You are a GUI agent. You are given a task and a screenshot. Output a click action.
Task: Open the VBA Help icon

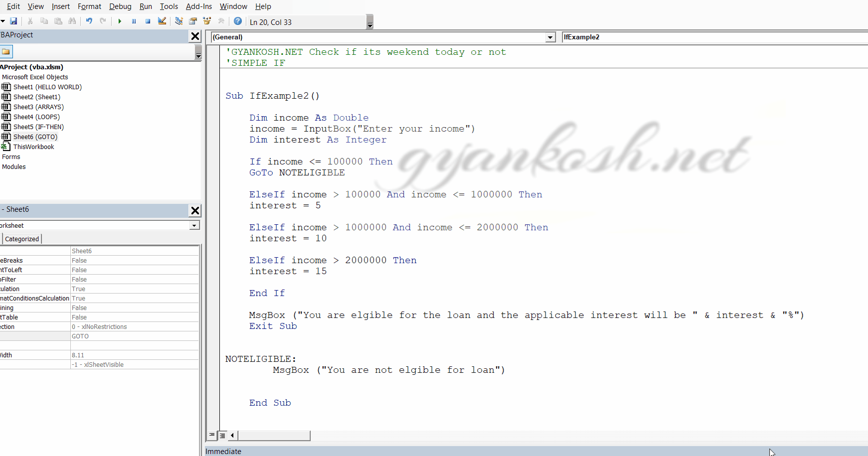pos(238,21)
